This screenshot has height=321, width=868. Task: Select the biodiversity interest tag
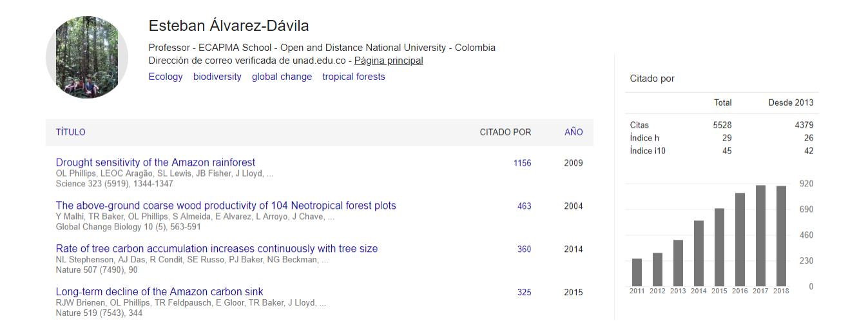(x=217, y=77)
